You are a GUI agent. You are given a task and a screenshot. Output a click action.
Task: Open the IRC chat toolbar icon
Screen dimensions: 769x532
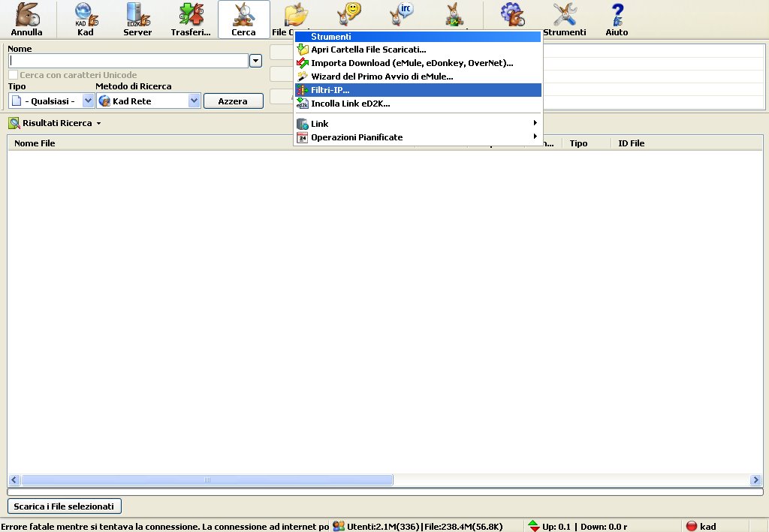402,14
